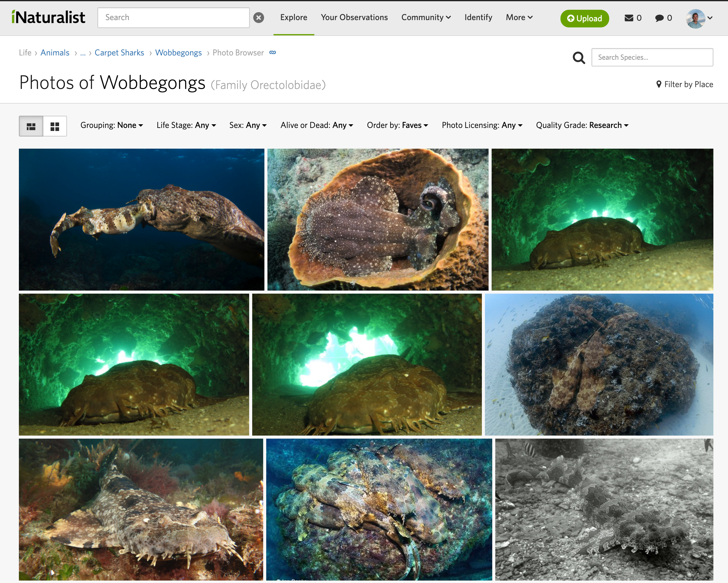
Task: Open the Community menu
Action: (426, 18)
